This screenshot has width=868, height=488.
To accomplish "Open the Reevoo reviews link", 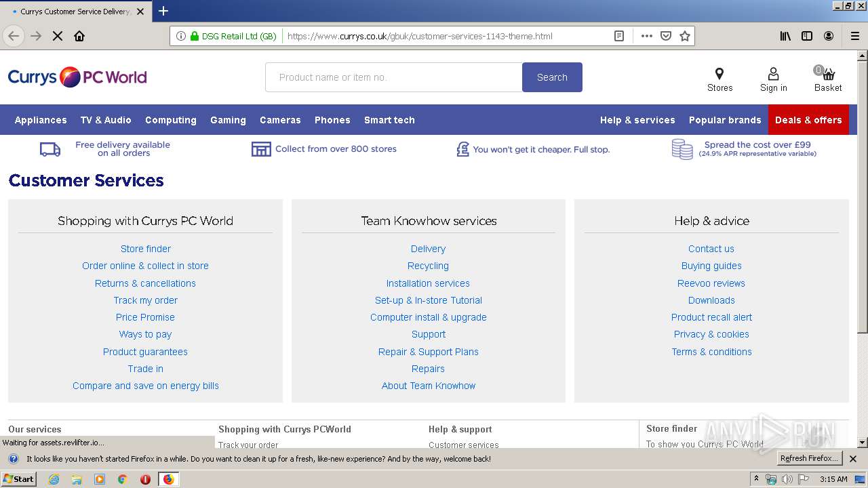I will point(711,283).
